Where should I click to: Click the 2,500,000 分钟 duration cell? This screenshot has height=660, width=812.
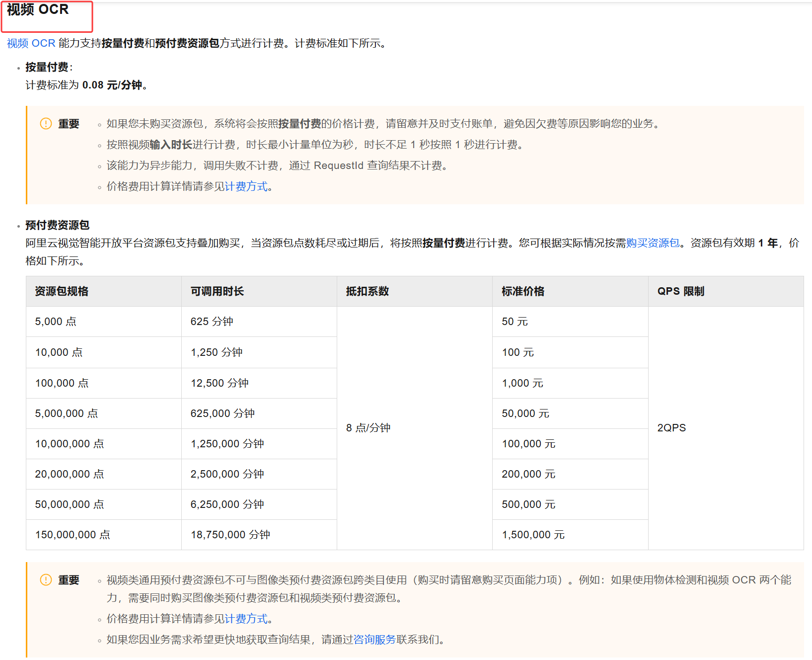point(259,474)
